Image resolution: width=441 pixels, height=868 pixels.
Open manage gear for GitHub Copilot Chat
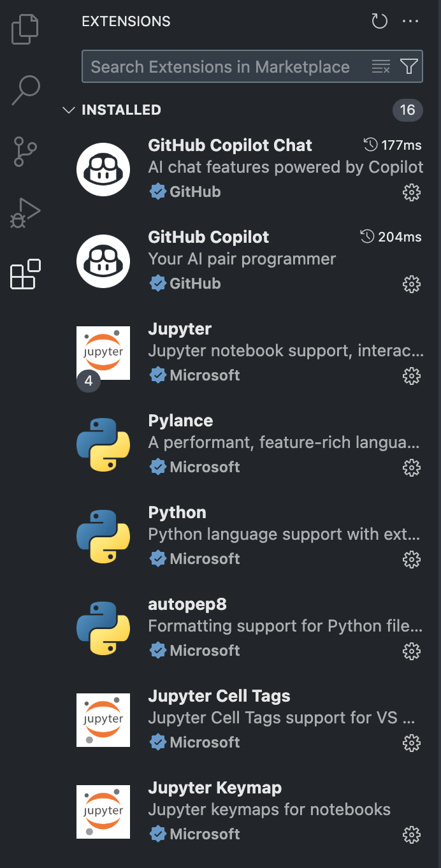[x=412, y=192]
